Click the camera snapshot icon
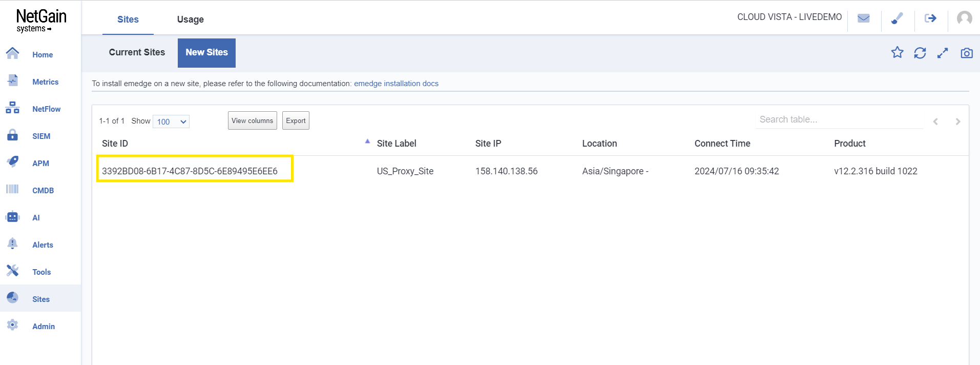 (x=967, y=53)
